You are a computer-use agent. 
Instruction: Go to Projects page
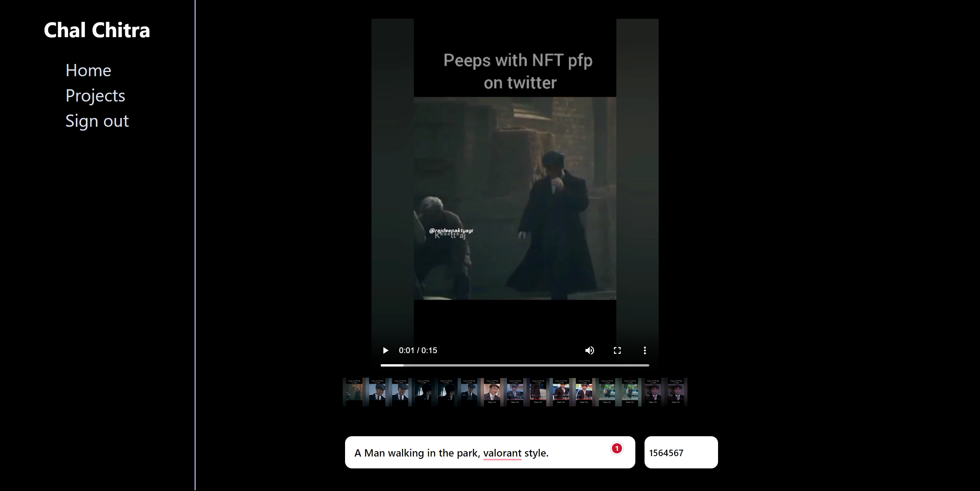coord(95,96)
